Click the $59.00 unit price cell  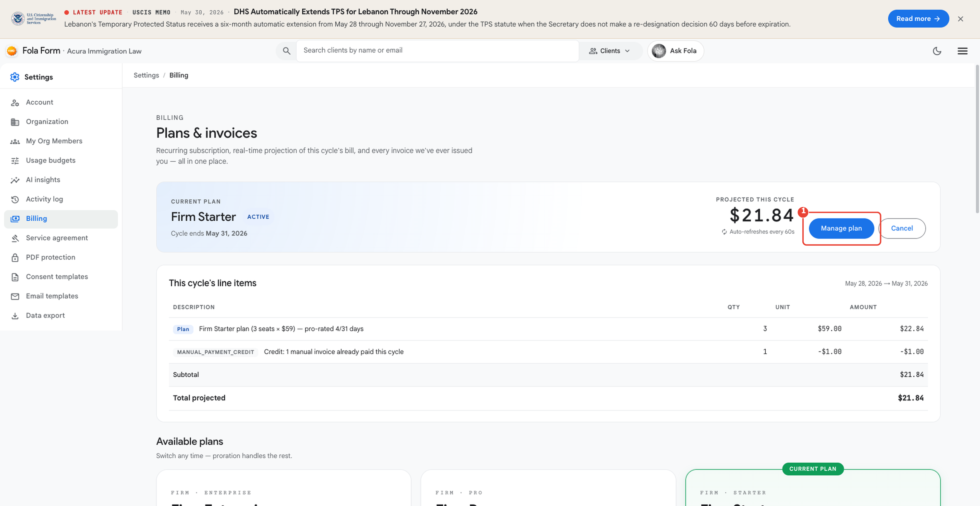829,329
